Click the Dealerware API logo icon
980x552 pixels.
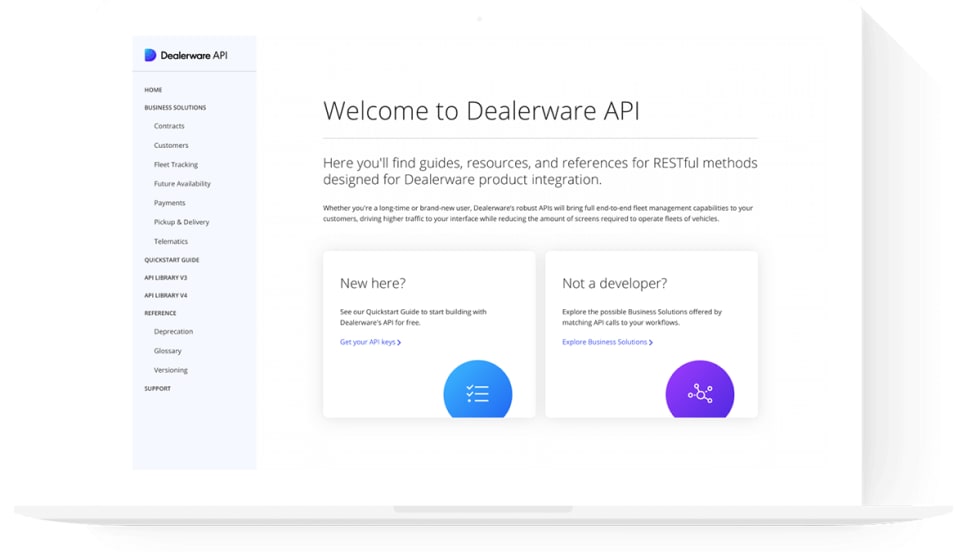pos(150,55)
